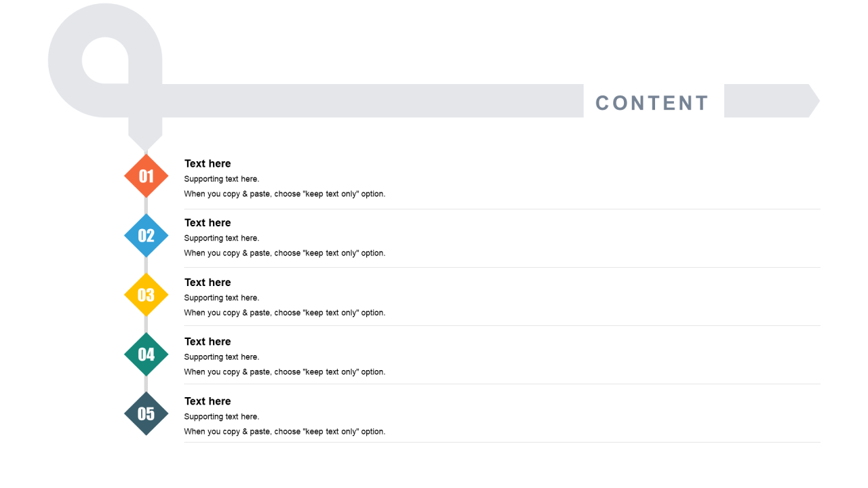Click the dark slate 05 diamond
868x488 pixels.
146,413
